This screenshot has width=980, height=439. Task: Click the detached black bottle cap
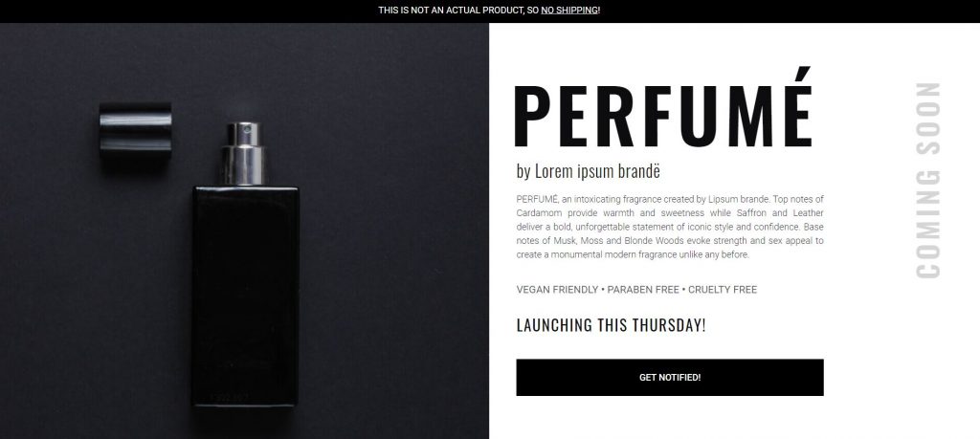(x=136, y=129)
